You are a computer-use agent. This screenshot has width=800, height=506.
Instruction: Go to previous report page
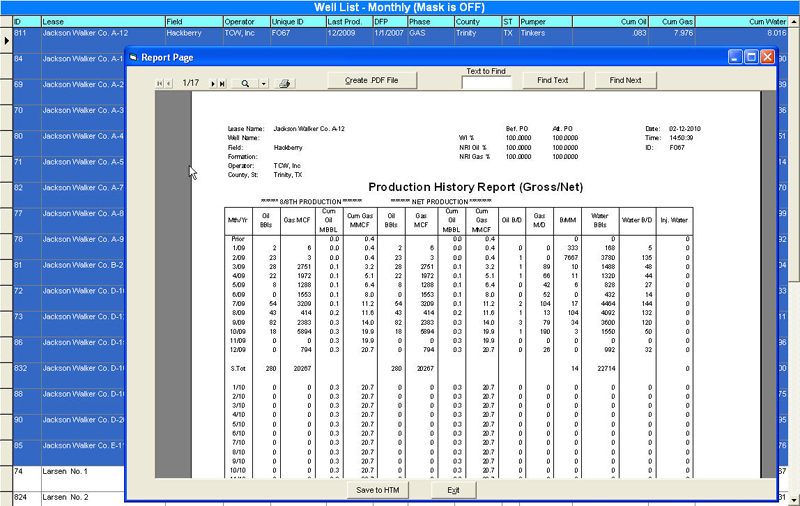168,83
